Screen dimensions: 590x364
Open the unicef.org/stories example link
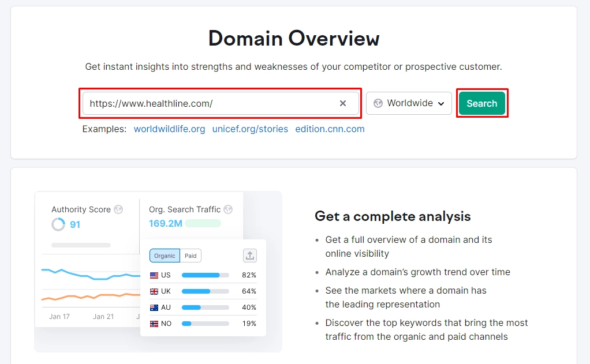pyautogui.click(x=250, y=129)
